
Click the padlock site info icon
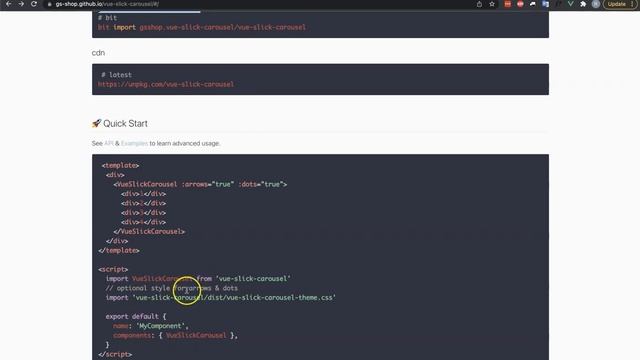click(x=49, y=4)
